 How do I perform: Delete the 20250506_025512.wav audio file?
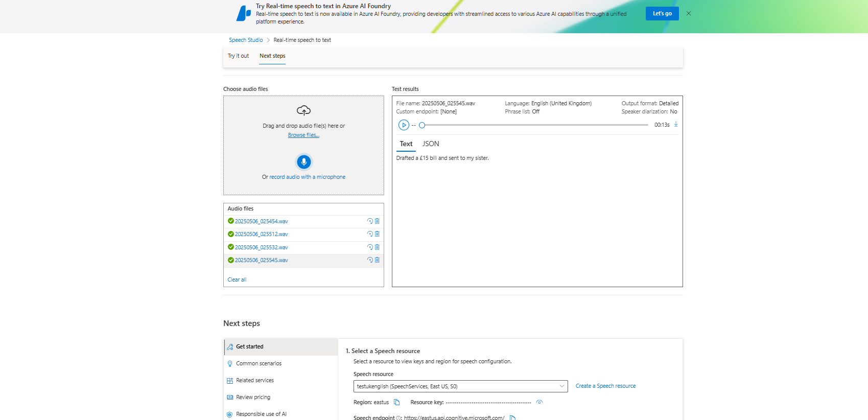(x=377, y=234)
